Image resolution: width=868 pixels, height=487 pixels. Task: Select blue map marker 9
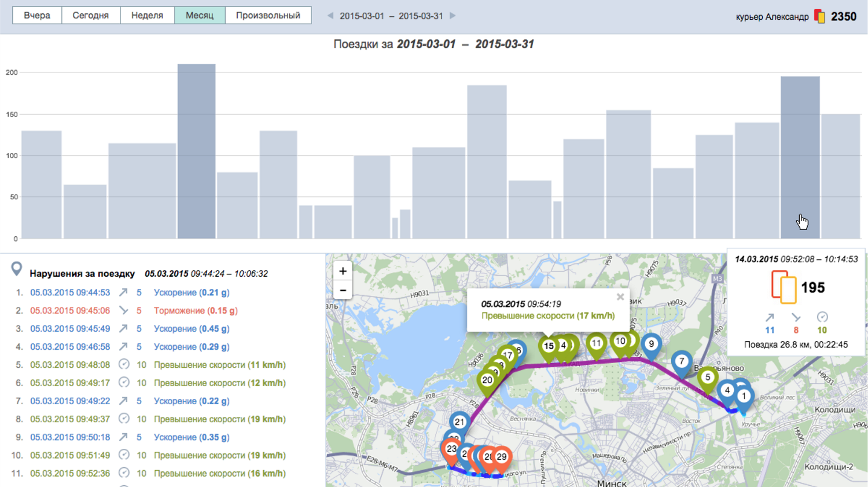651,345
